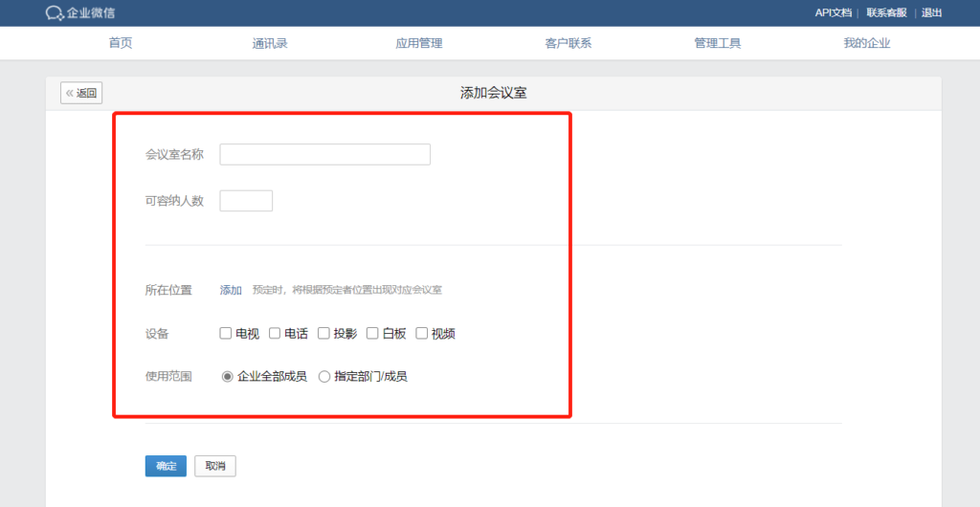Tick the 投影 checkbox
The image size is (980, 507).
point(323,334)
